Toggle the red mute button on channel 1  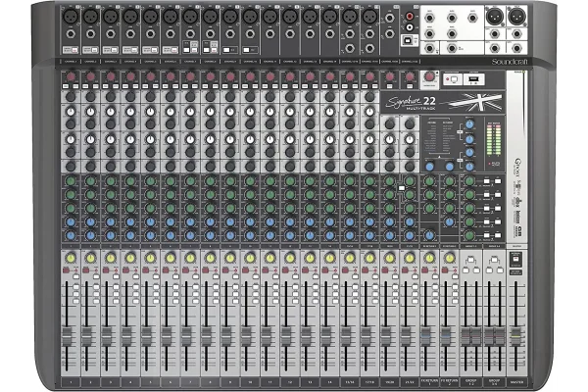[x=66, y=270]
